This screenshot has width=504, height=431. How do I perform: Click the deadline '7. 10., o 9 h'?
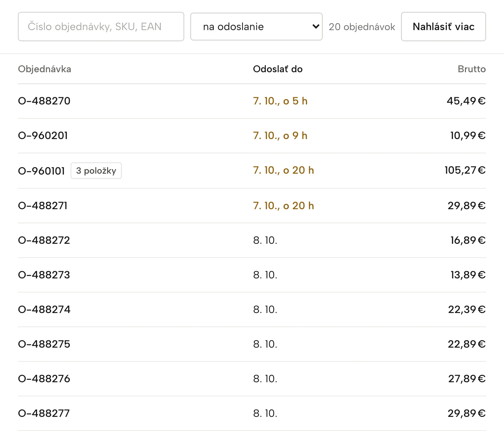[280, 135]
